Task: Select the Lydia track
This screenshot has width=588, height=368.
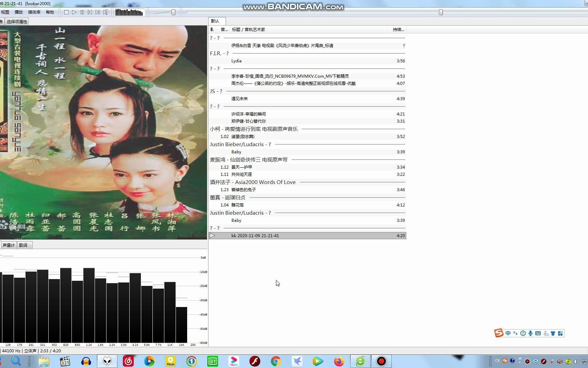Action: coord(307,61)
